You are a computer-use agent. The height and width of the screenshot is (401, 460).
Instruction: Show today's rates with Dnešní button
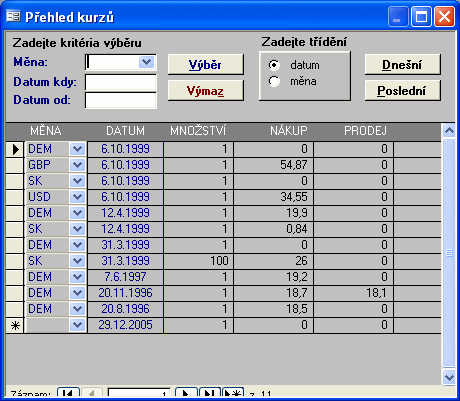(x=403, y=64)
